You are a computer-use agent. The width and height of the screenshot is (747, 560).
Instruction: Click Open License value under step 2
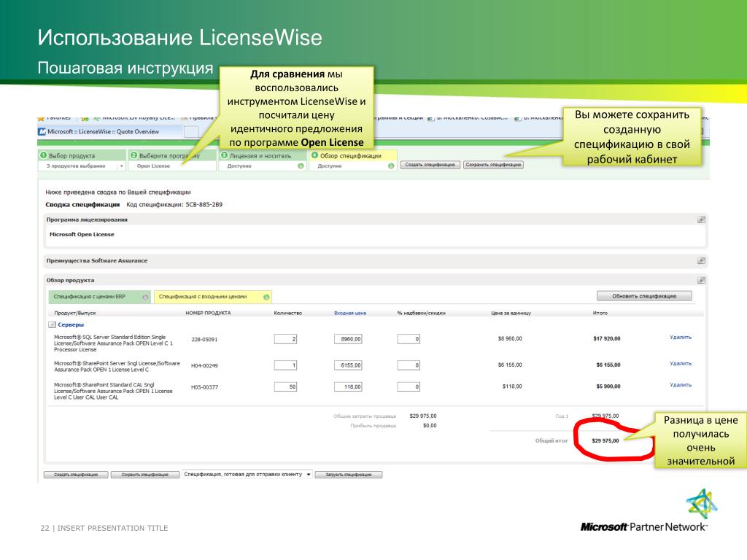pyautogui.click(x=153, y=166)
